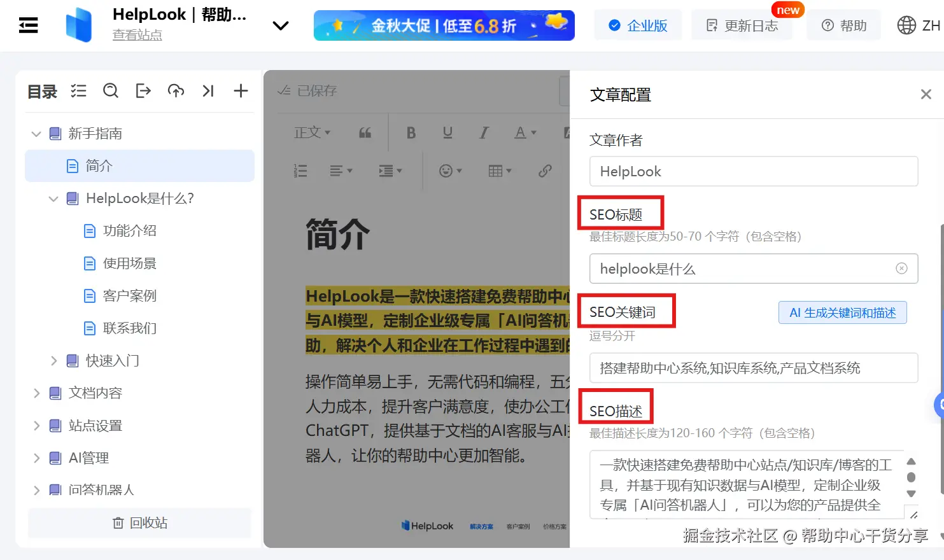The height and width of the screenshot is (560, 944).
Task: Close the 文章配置 panel
Action: 926,94
